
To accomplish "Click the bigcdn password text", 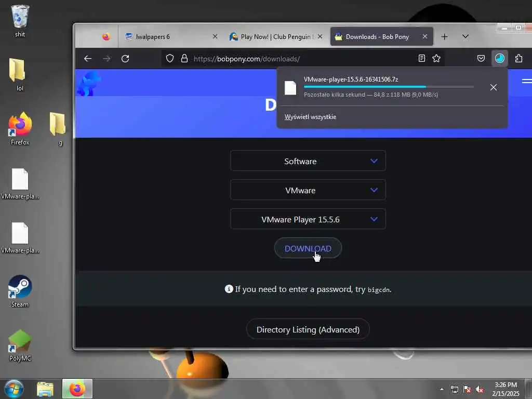I will (x=378, y=289).
